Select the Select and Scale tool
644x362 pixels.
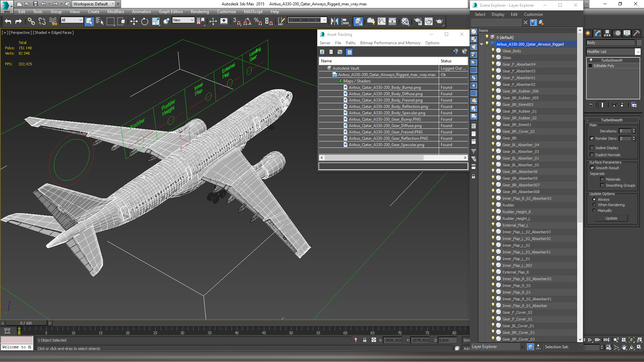pos(156,21)
